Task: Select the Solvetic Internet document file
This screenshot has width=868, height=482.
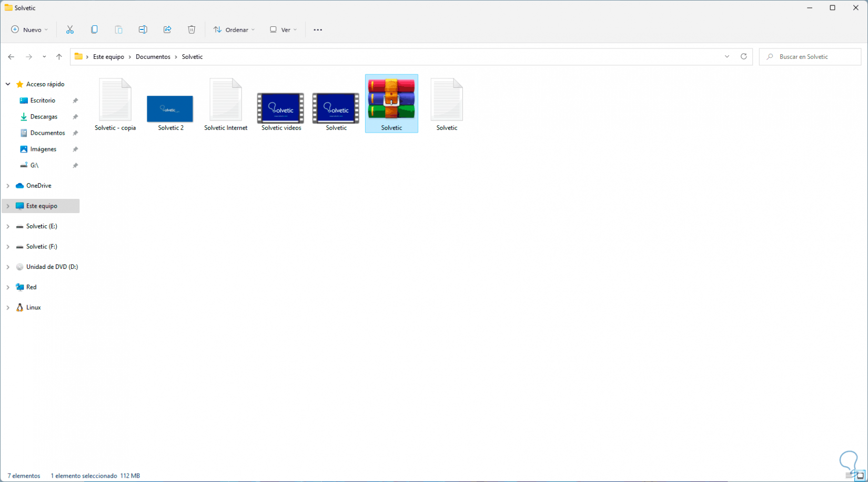Action: pos(226,104)
